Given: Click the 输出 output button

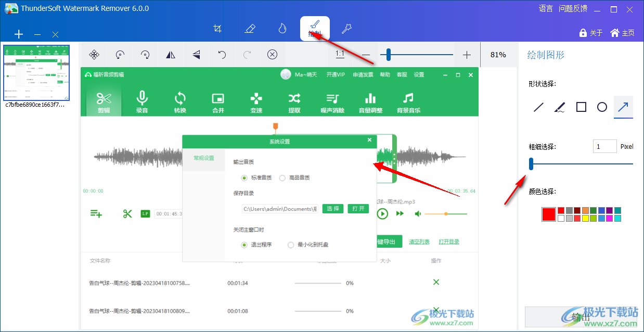Looking at the screenshot, I should point(581,317).
